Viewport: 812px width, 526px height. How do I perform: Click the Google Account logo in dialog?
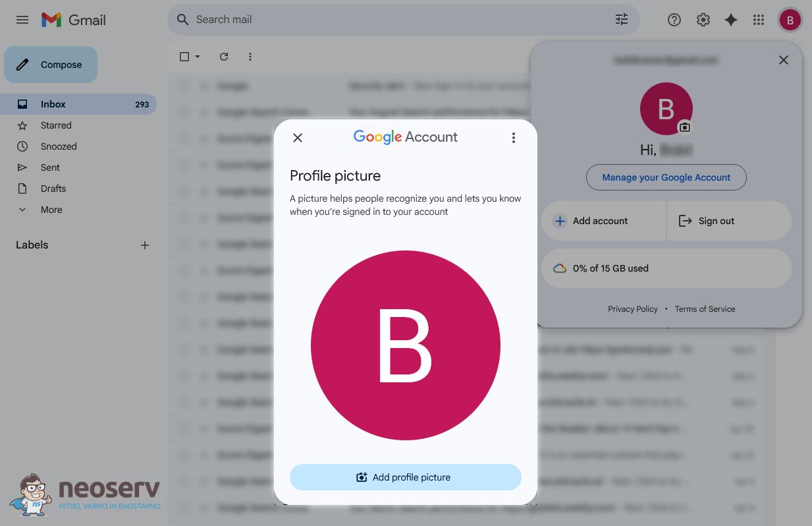tap(406, 137)
